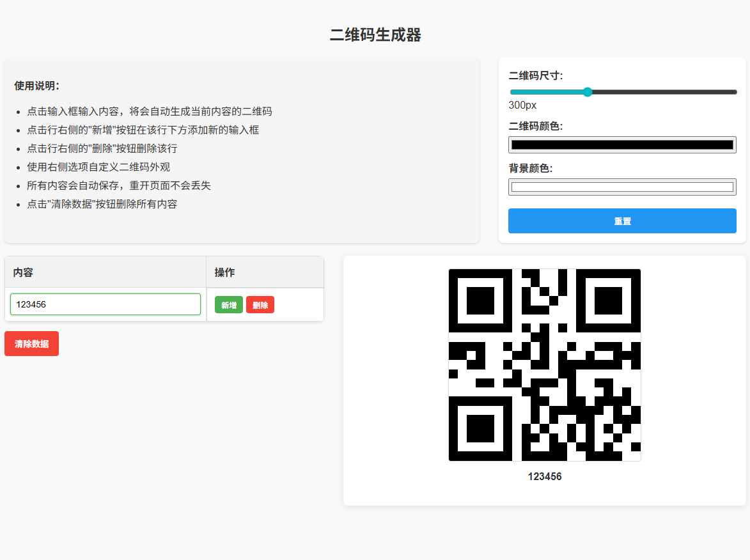Open the white background color picker
750x560 pixels.
coord(622,187)
